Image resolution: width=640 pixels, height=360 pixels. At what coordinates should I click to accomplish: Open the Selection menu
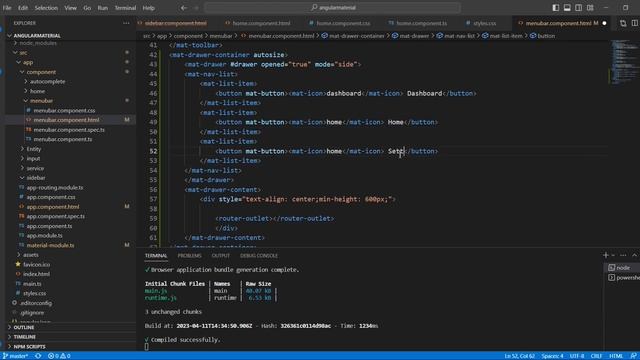click(x=46, y=8)
